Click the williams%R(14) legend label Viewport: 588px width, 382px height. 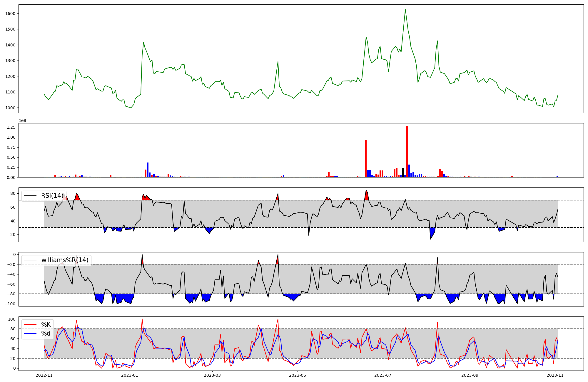tap(65, 260)
